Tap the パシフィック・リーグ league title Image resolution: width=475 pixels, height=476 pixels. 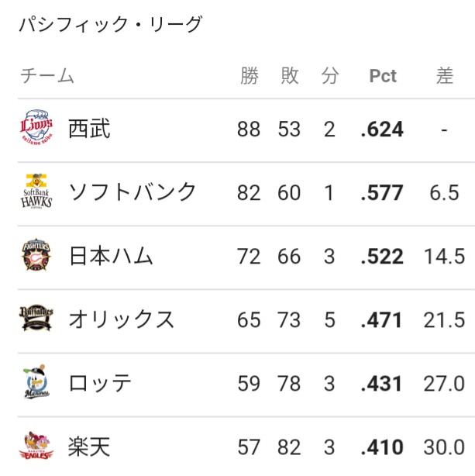coord(111,24)
